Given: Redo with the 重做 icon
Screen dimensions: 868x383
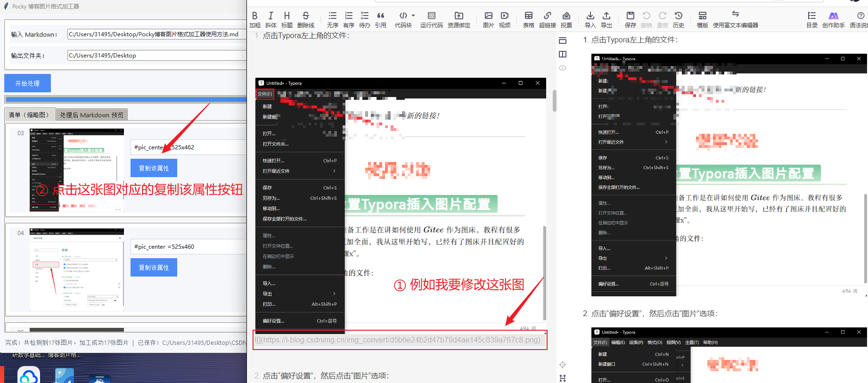Looking at the screenshot, I should coord(663,20).
